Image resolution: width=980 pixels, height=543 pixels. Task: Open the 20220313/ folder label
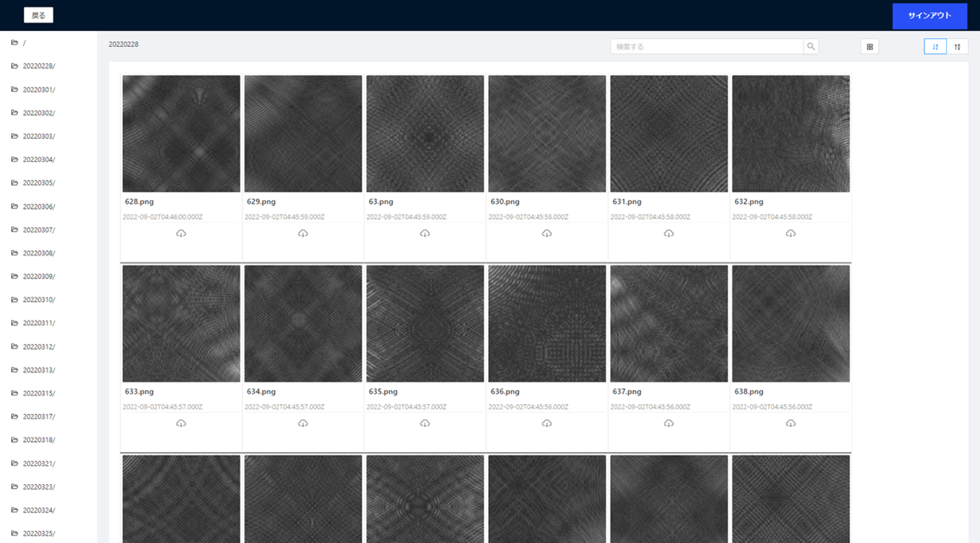[x=39, y=370]
